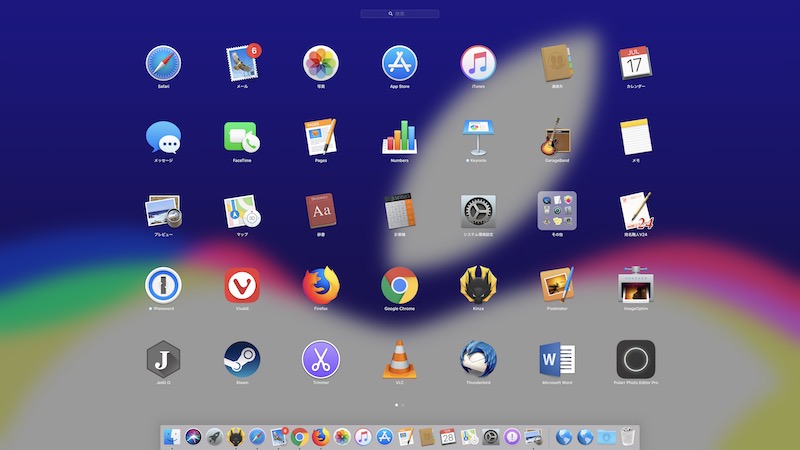800x450 pixels.
Task: Launch Polarr Photo Editor Pro
Action: 636,359
